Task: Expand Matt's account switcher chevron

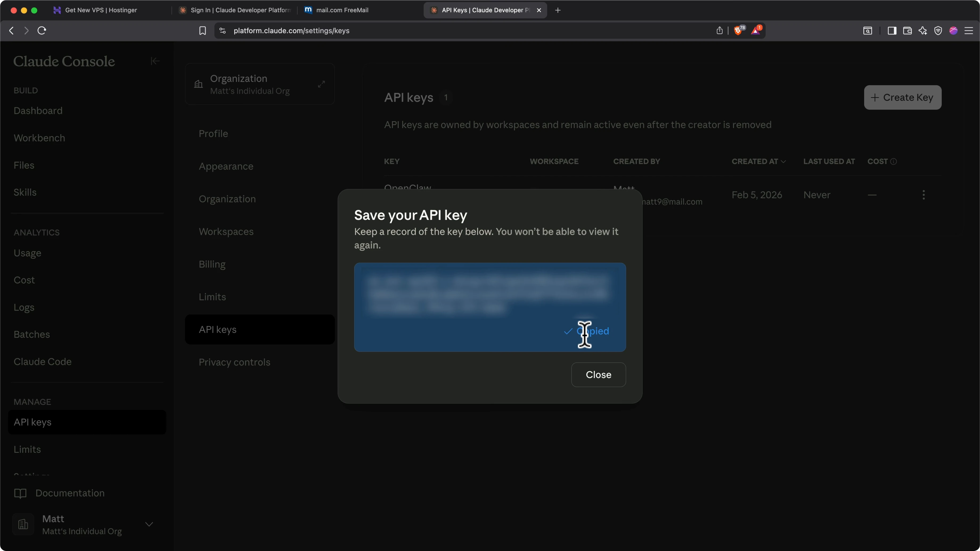Action: pos(149,524)
